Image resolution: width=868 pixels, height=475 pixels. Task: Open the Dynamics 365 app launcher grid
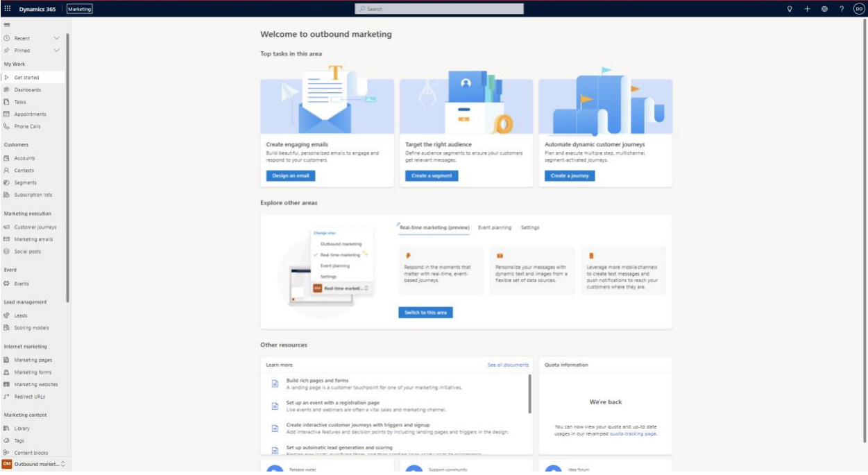pos(8,9)
